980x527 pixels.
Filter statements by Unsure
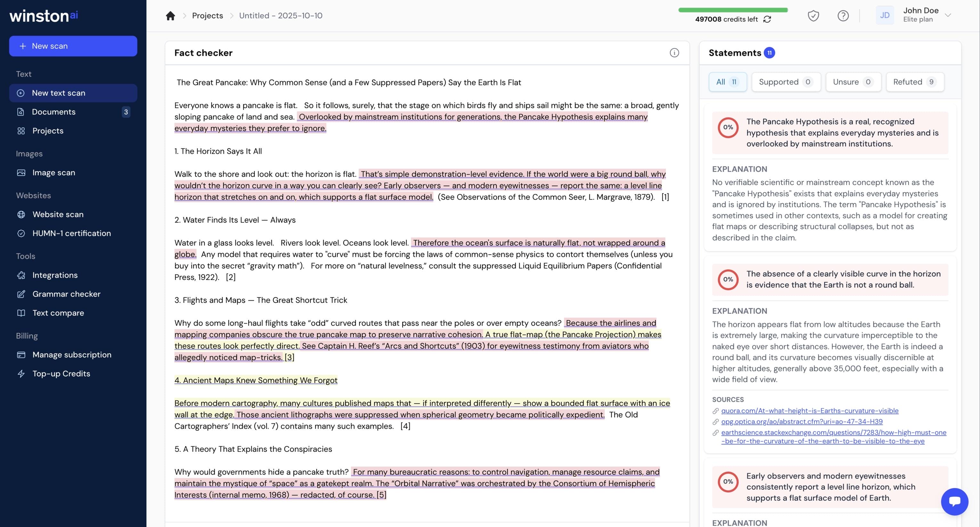[853, 82]
